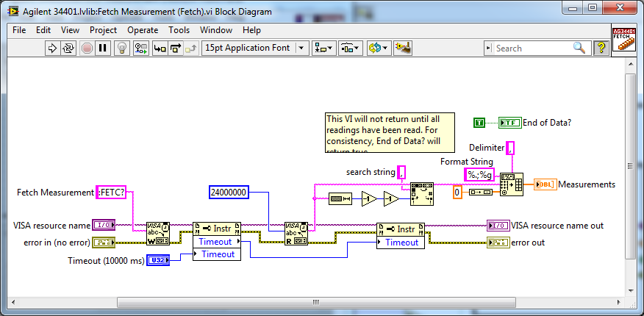This screenshot has width=644, height=316.
Task: Click the vertical scrollbar thumb
Action: 631,165
